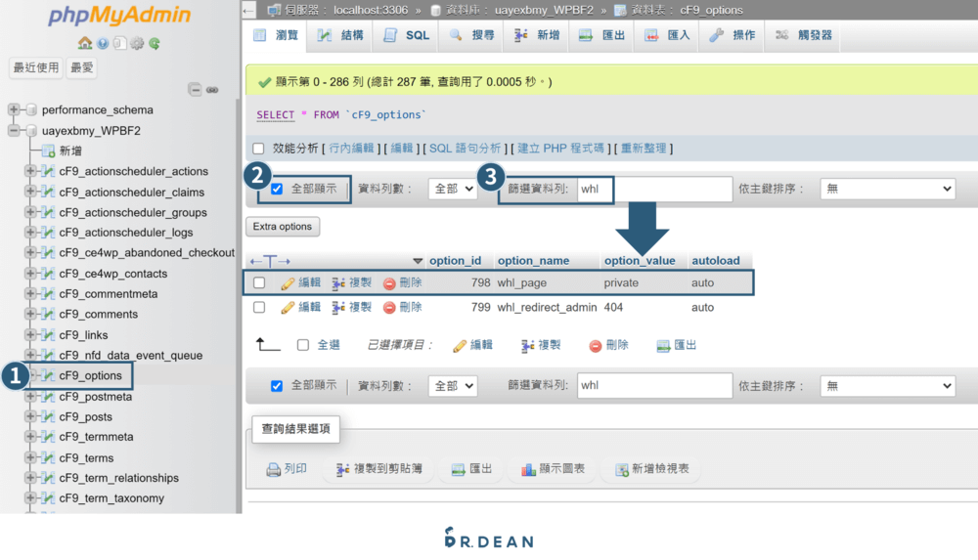Click copy icon for whl_redirect_admin row
The image size is (978, 560).
338,308
